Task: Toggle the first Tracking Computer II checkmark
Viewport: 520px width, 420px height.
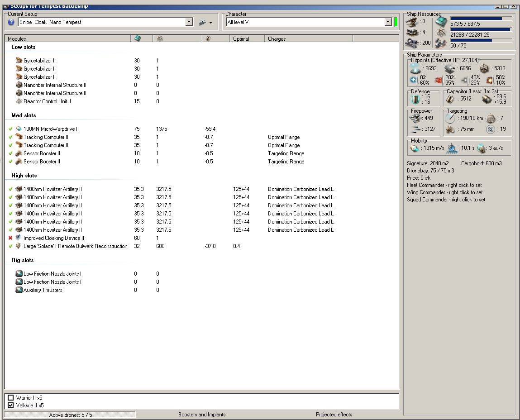Action: [x=10, y=137]
